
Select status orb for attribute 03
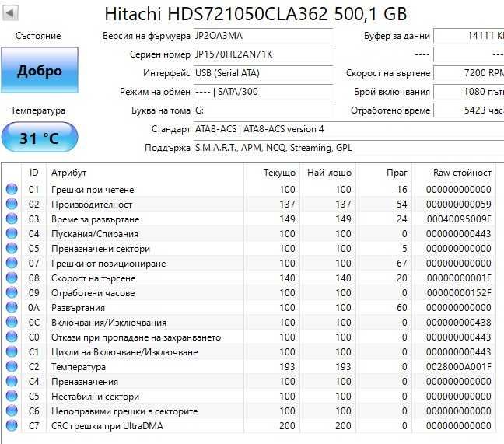pos(12,219)
